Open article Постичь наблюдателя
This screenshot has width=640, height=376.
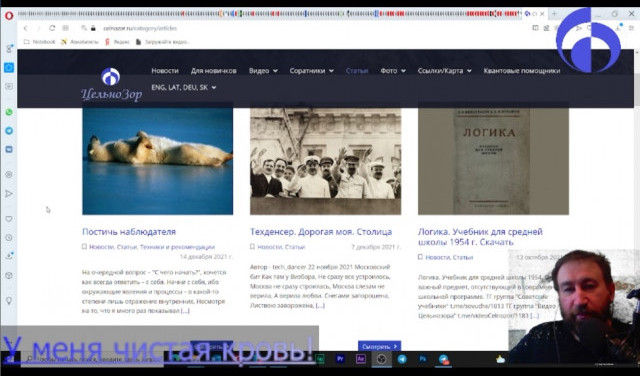point(129,231)
